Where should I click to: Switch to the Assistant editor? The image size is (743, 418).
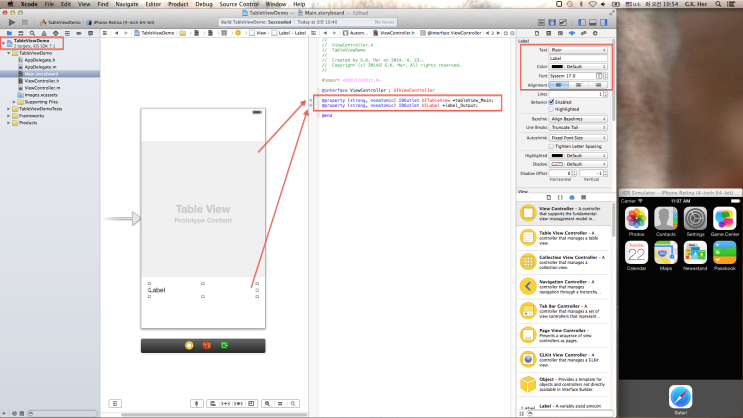coord(552,22)
